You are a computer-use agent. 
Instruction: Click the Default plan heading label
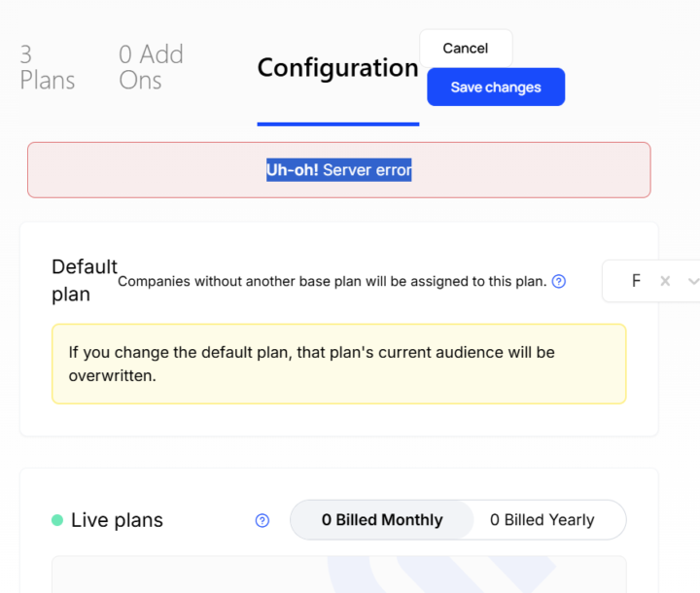[x=85, y=280]
